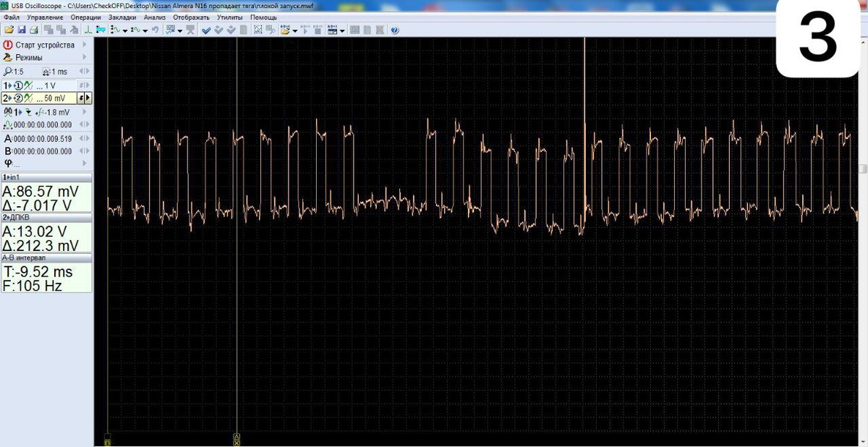The height and width of the screenshot is (447, 868).
Task: Expand the channel 2 50 mV row arrow
Action: tap(88, 98)
